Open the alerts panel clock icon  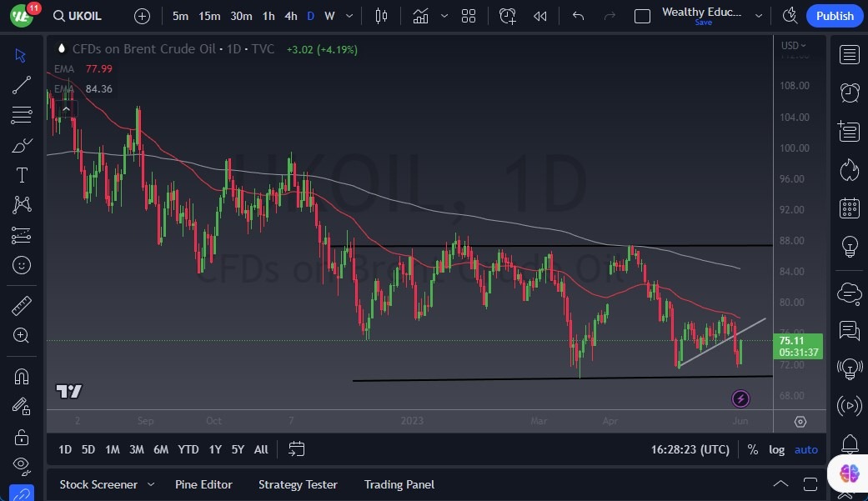(850, 93)
